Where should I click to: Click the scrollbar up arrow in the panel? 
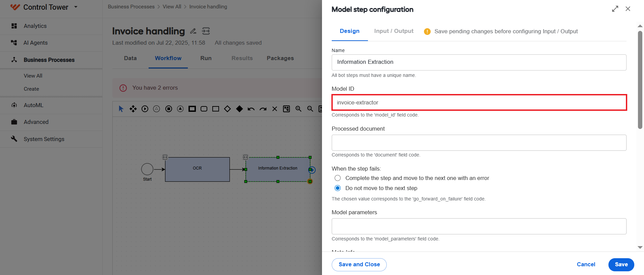[640, 26]
